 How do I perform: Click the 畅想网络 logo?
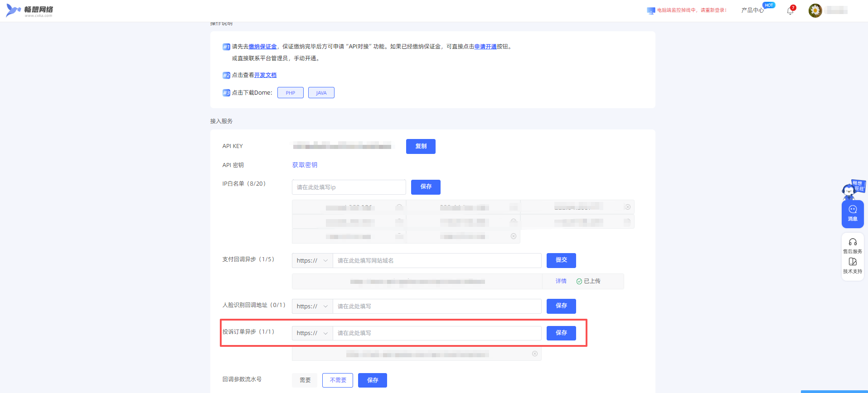(30, 10)
